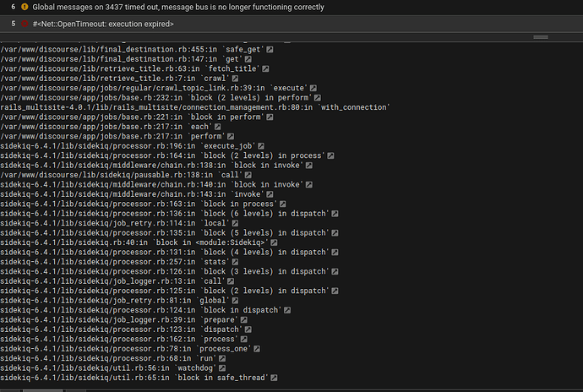The image size is (583, 392).
Task: Open source link for processor.rb:123 dispatch
Action: [x=248, y=329]
